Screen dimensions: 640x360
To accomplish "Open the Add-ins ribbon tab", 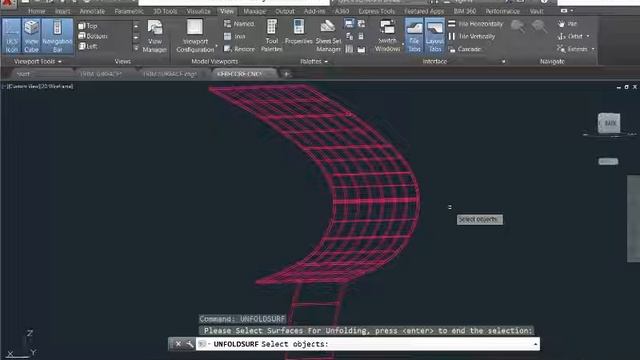I will [314, 11].
